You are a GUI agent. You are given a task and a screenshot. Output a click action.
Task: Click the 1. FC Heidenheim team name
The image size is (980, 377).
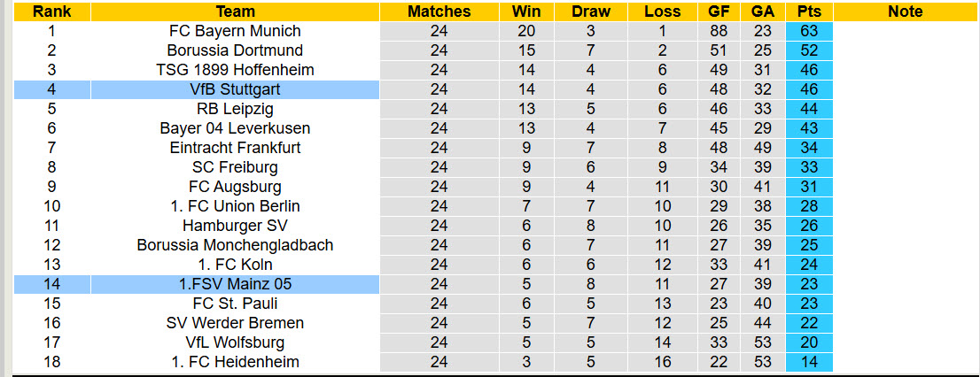point(235,362)
